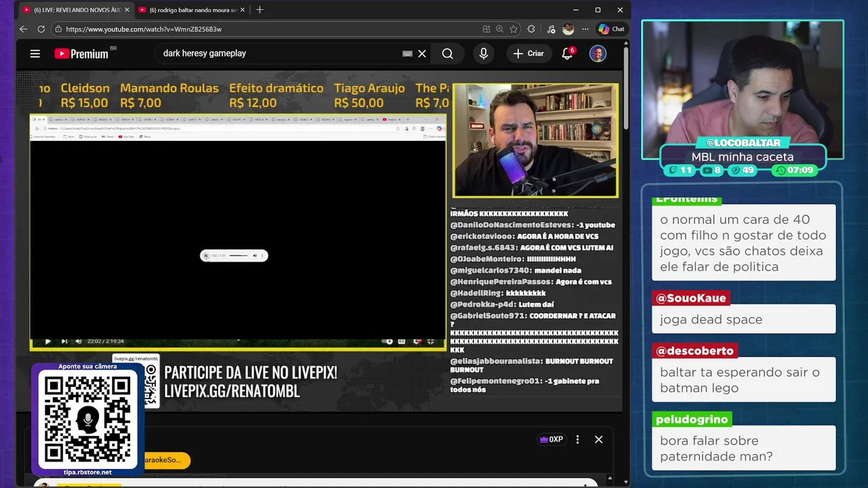Play the YouTube video

47,341
